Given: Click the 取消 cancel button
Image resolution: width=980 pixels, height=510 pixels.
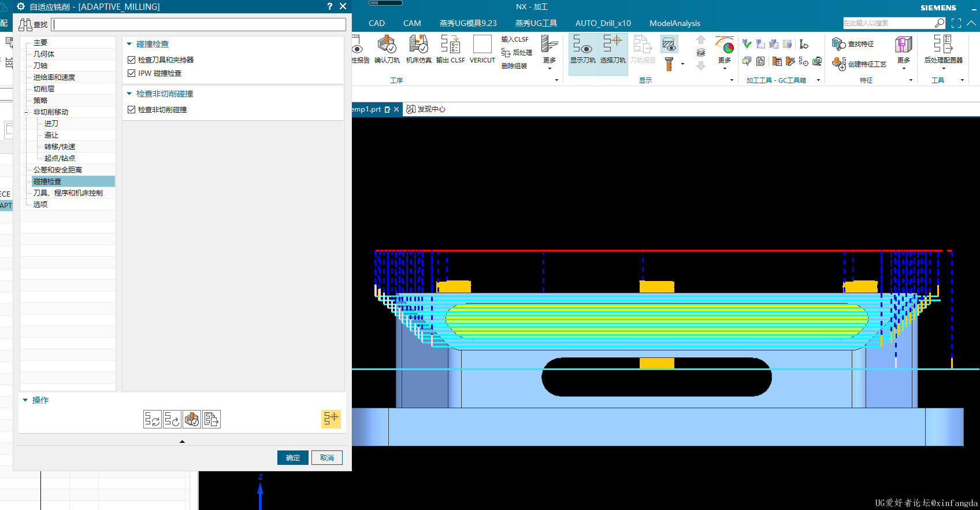Looking at the screenshot, I should coord(327,457).
